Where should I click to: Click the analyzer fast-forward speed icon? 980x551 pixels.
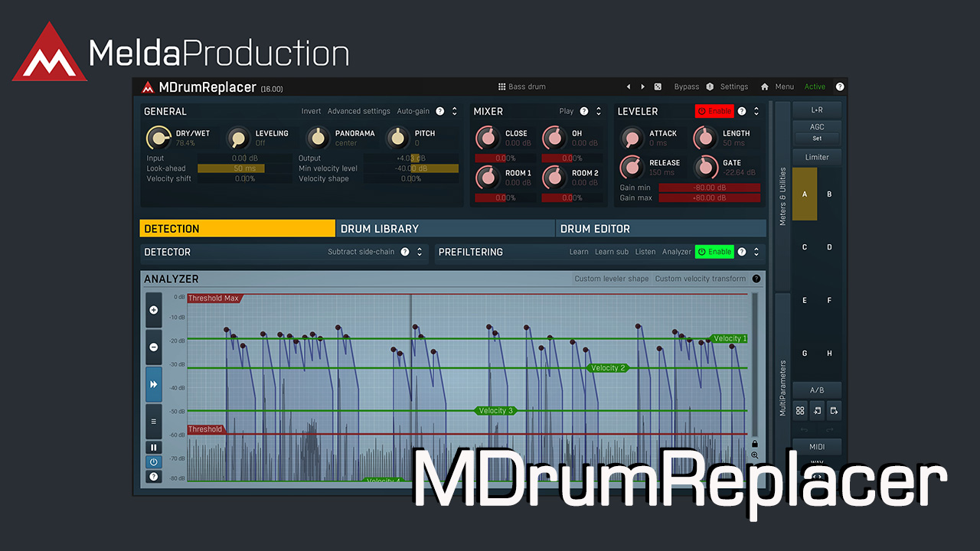click(x=154, y=384)
